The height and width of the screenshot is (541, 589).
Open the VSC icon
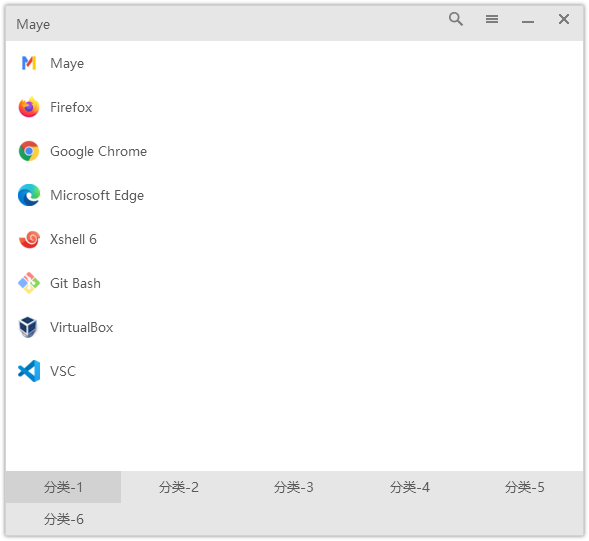pyautogui.click(x=29, y=371)
